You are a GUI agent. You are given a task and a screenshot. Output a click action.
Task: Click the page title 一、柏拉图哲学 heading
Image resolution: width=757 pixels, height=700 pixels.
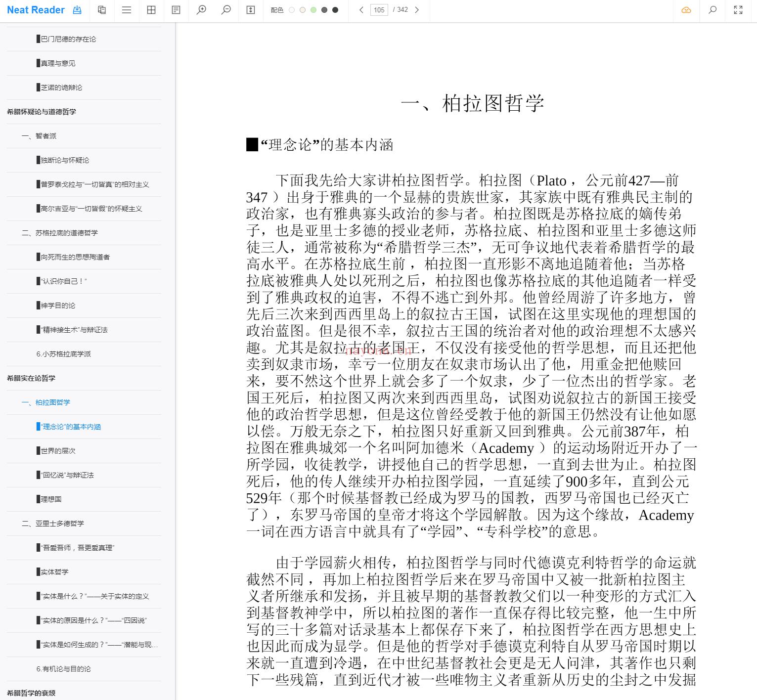point(472,103)
